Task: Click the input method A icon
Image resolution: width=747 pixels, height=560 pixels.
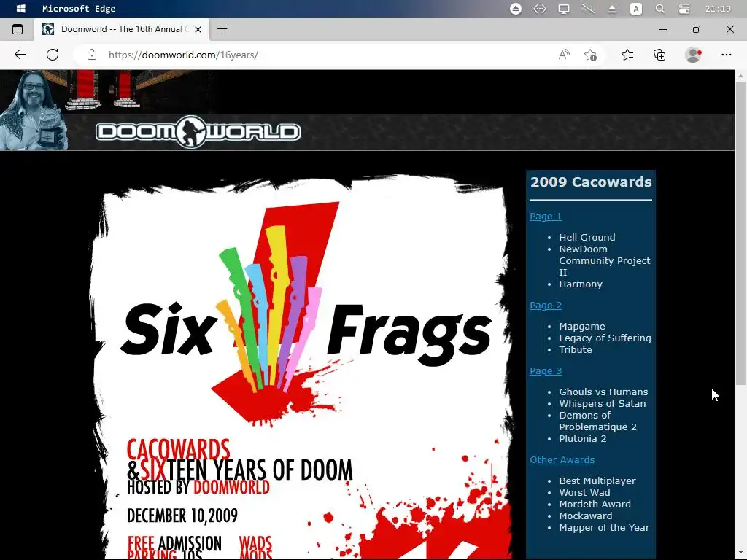Action: [636, 9]
